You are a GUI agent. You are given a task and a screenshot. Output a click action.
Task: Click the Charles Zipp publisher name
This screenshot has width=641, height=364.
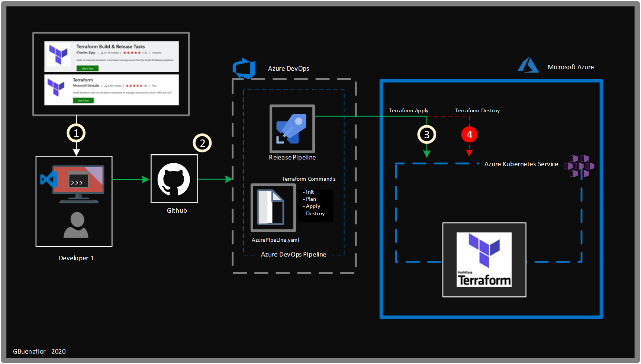pos(86,53)
